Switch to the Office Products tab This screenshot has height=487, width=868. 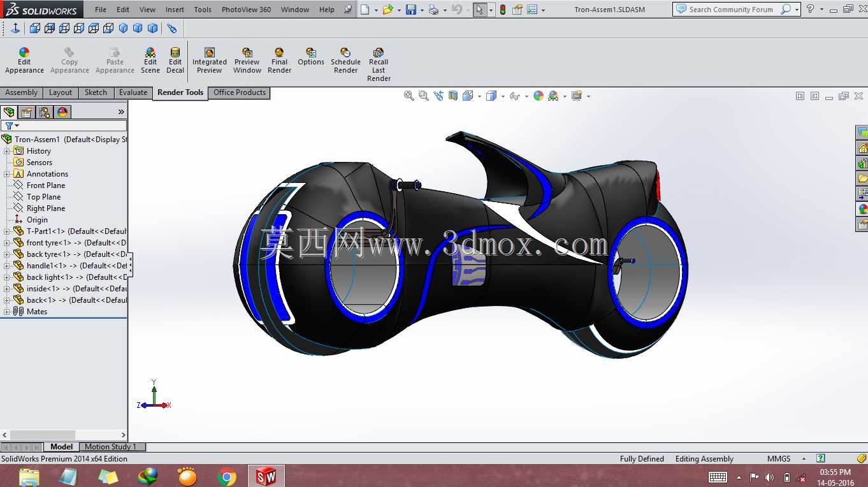point(240,93)
